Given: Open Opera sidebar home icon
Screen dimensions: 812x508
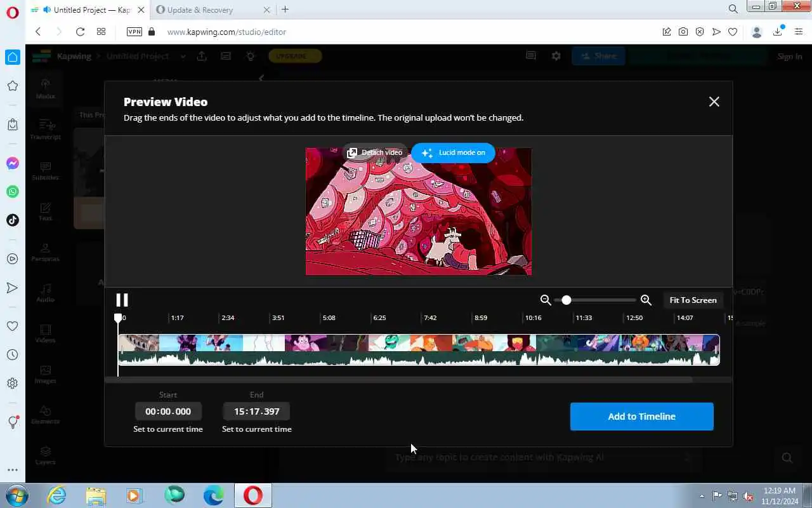Looking at the screenshot, I should tap(13, 57).
